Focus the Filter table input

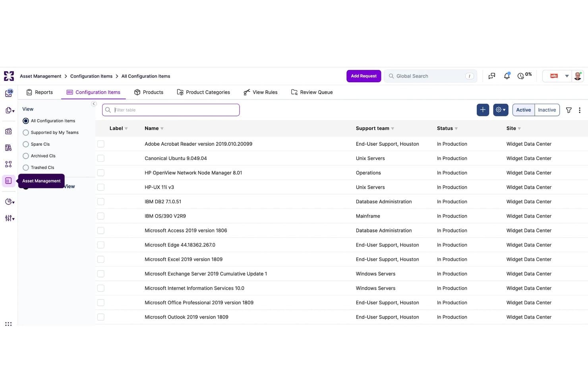click(171, 110)
